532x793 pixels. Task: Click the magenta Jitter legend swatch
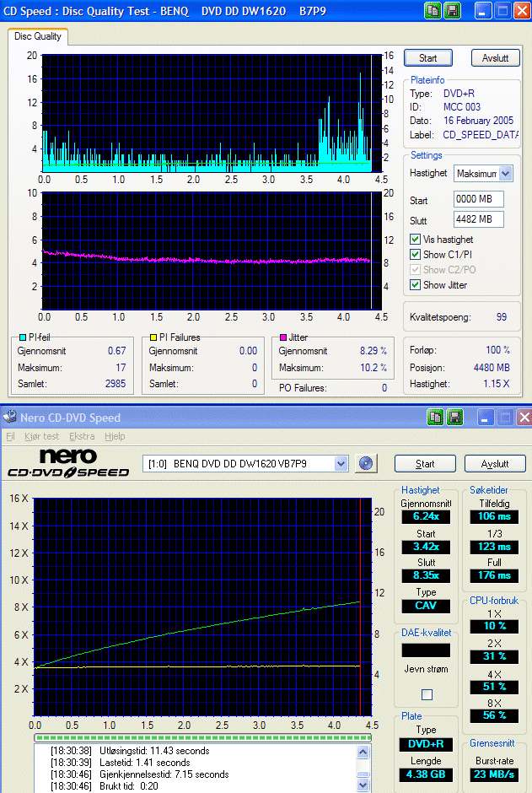coord(283,337)
